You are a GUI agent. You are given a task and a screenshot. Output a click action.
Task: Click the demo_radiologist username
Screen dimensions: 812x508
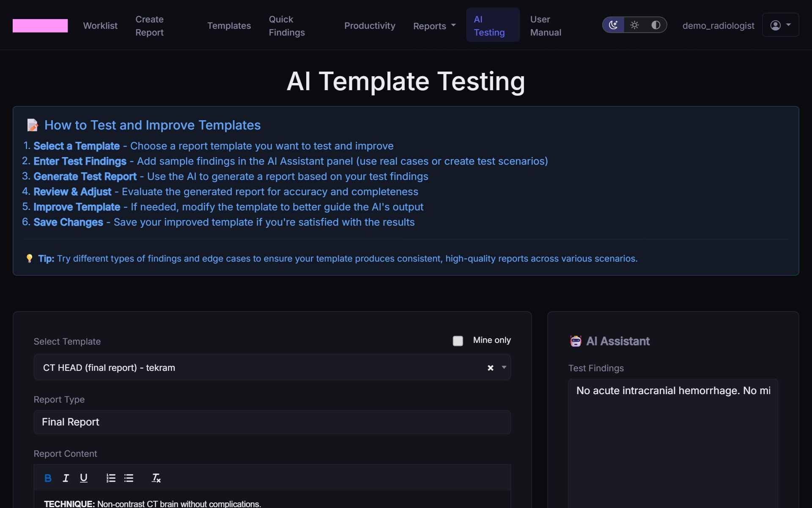tap(718, 25)
